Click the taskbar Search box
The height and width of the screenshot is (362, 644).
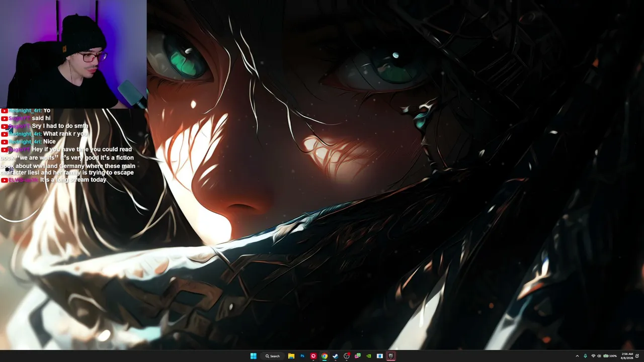point(273,356)
